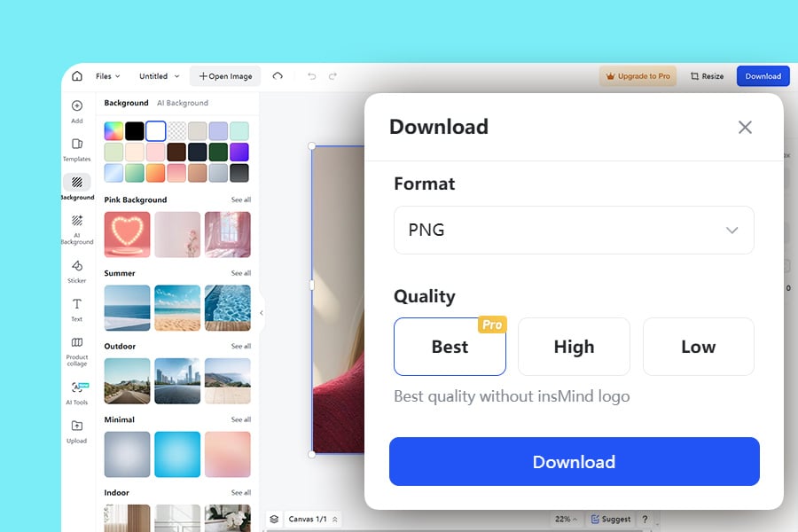The image size is (798, 532).
Task: Select the ocean horizon summer background
Action: click(127, 308)
